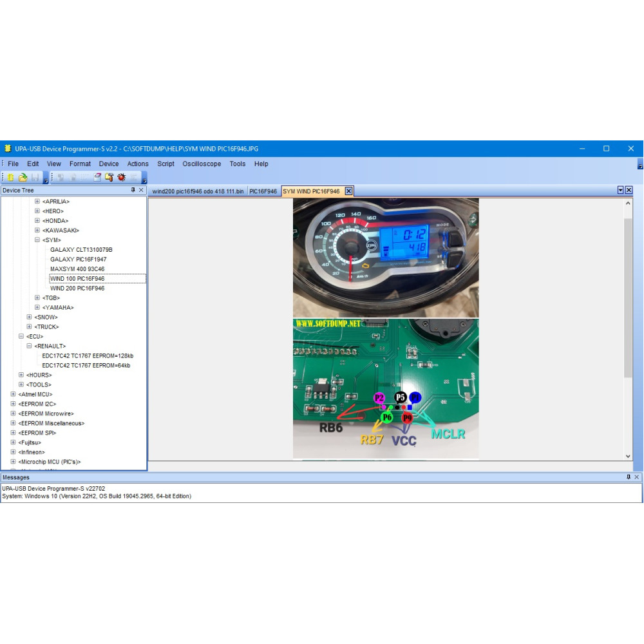Select GALAXY PIC16F1947 in device tree

tap(79, 259)
